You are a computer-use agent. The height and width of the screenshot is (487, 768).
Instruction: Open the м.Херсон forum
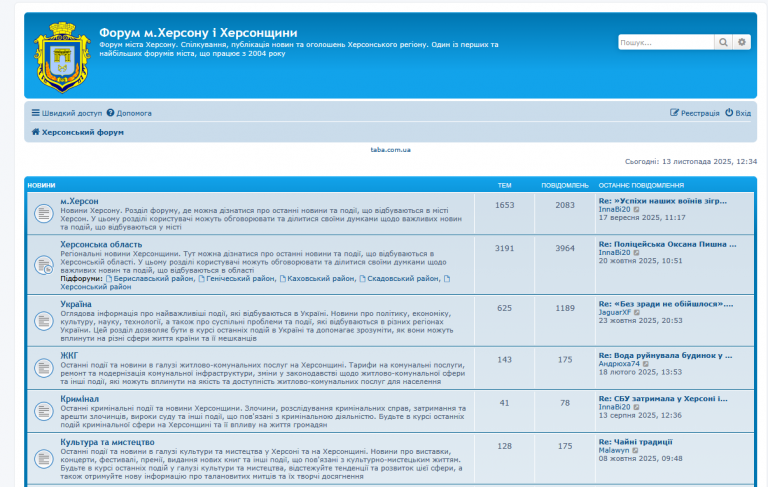(x=79, y=201)
